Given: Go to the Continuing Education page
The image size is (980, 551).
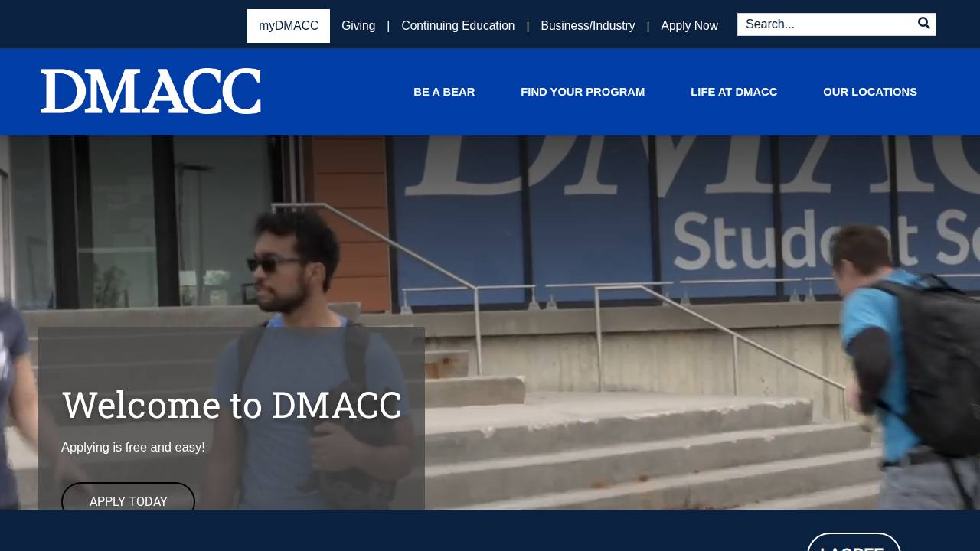Looking at the screenshot, I should click(458, 26).
